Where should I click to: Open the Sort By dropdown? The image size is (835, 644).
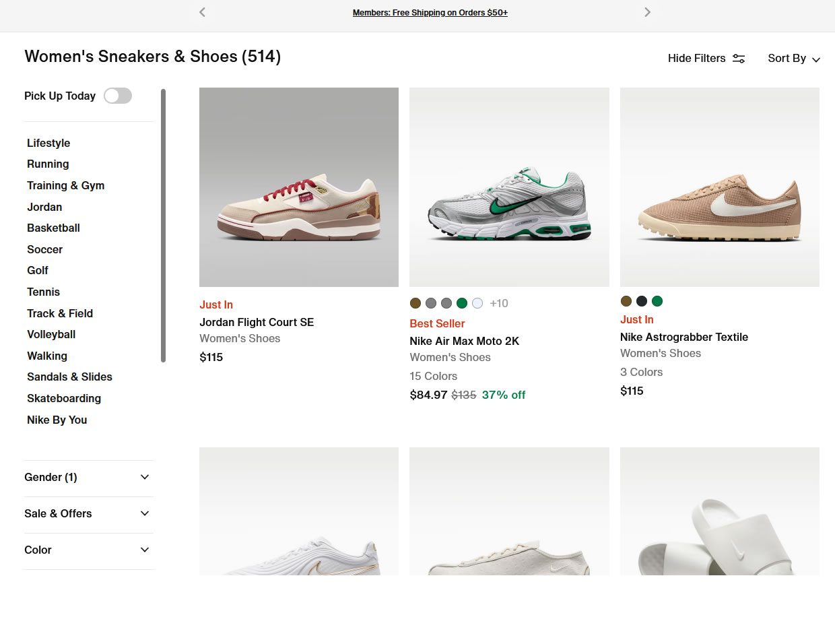click(793, 59)
